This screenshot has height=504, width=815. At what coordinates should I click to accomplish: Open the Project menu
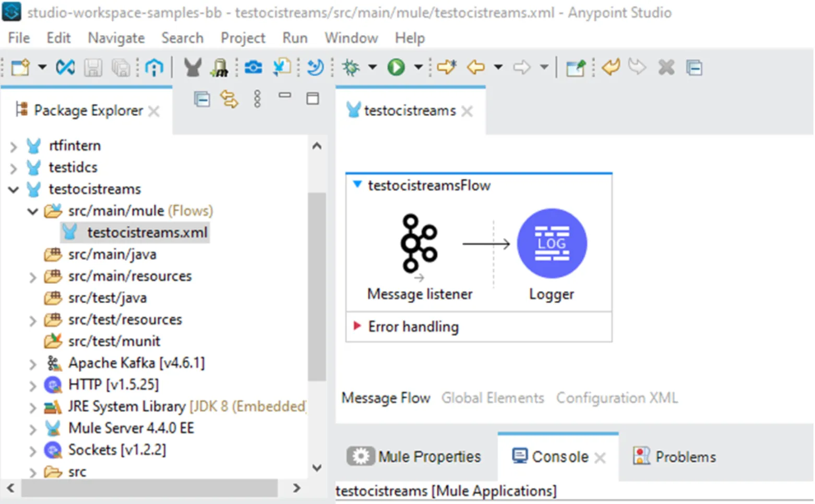(243, 38)
